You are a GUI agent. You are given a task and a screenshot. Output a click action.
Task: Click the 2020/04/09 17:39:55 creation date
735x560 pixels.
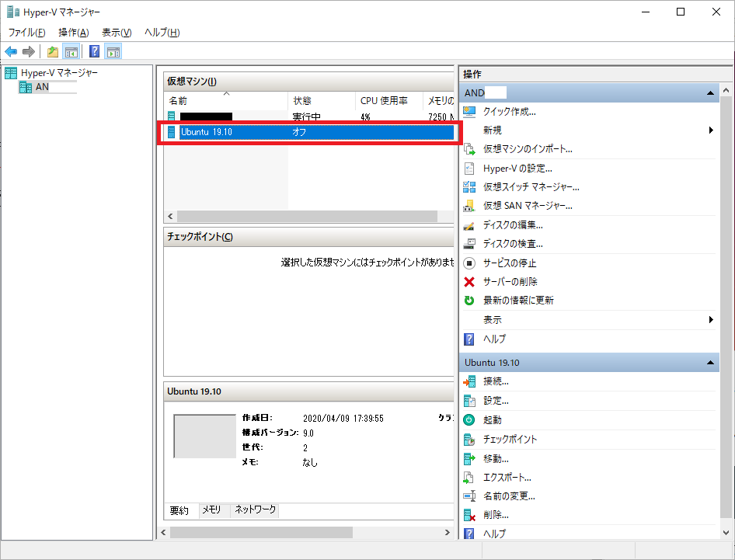click(343, 419)
